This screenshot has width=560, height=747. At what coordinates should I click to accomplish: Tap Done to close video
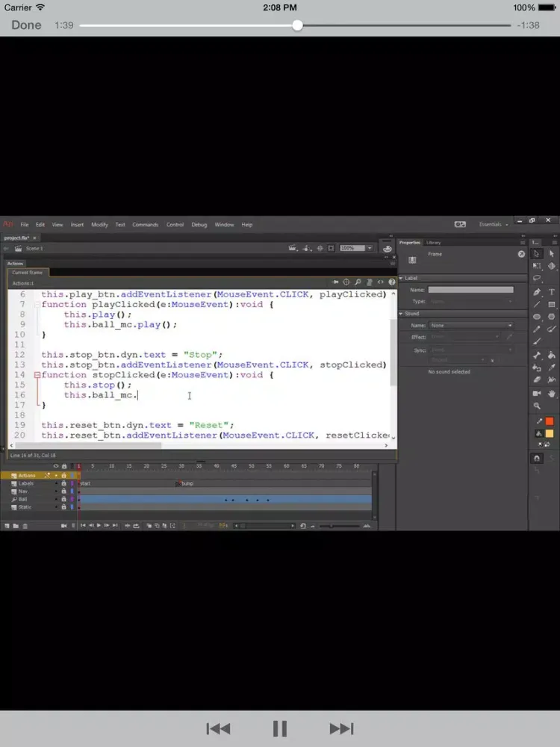(26, 25)
